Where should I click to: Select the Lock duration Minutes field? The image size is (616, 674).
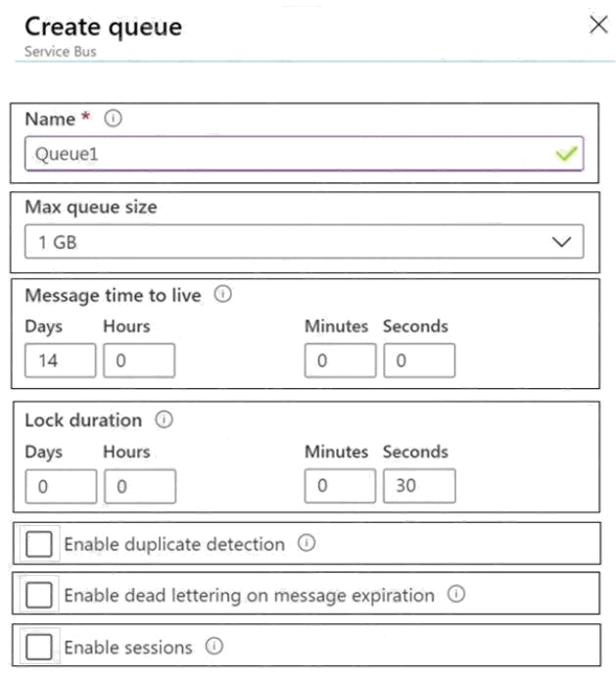coord(340,486)
